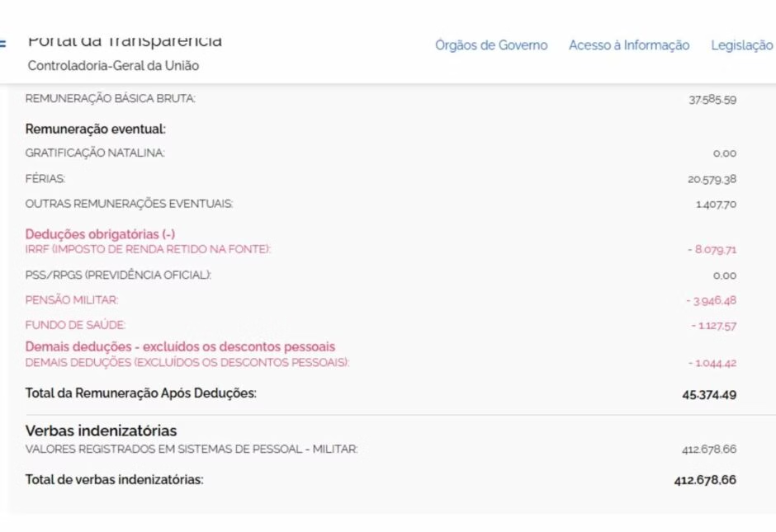This screenshot has width=776, height=532.
Task: Click the 37.585,59 gross remuneration value
Action: click(712, 100)
